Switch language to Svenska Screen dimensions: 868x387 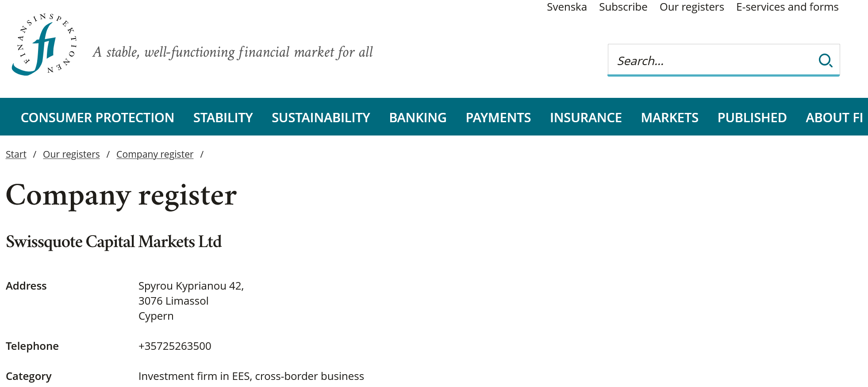567,7
